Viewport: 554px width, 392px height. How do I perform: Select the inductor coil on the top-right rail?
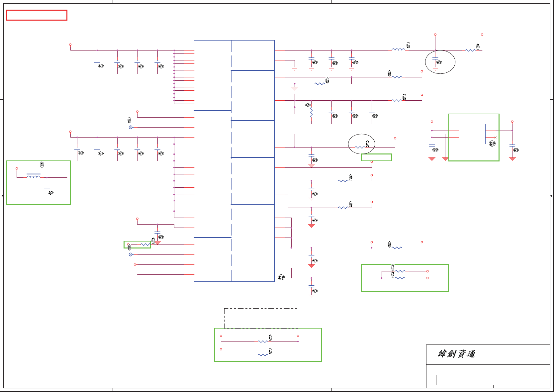tap(398, 49)
